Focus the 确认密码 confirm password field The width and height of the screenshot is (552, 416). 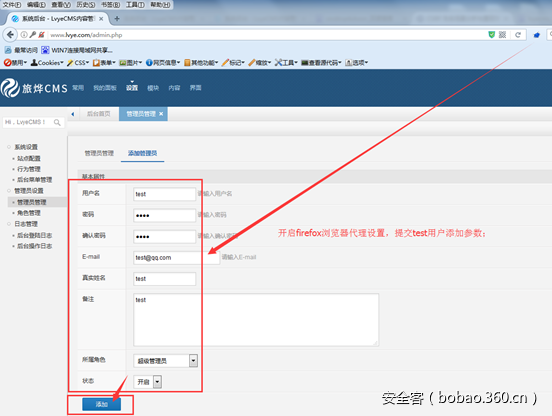pyautogui.click(x=164, y=237)
